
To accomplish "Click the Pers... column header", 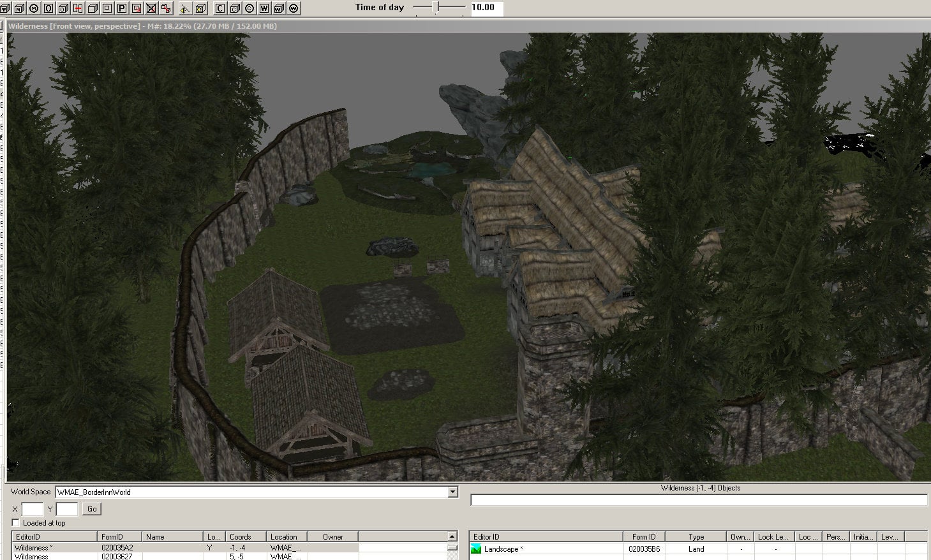I will [835, 537].
